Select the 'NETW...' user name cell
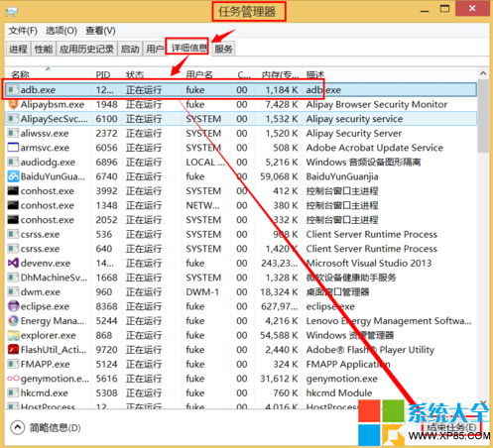This screenshot has width=493, height=448. pyautogui.click(x=202, y=205)
